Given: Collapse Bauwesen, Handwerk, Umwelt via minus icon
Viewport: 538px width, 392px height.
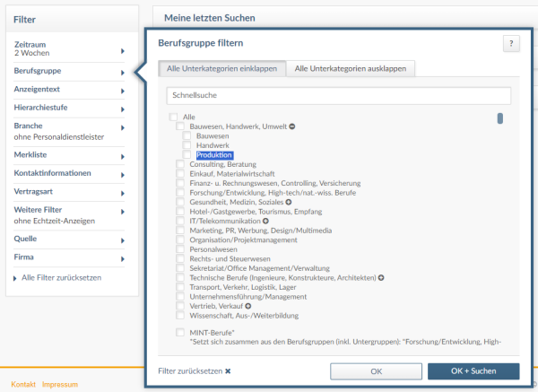Looking at the screenshot, I should click(292, 126).
